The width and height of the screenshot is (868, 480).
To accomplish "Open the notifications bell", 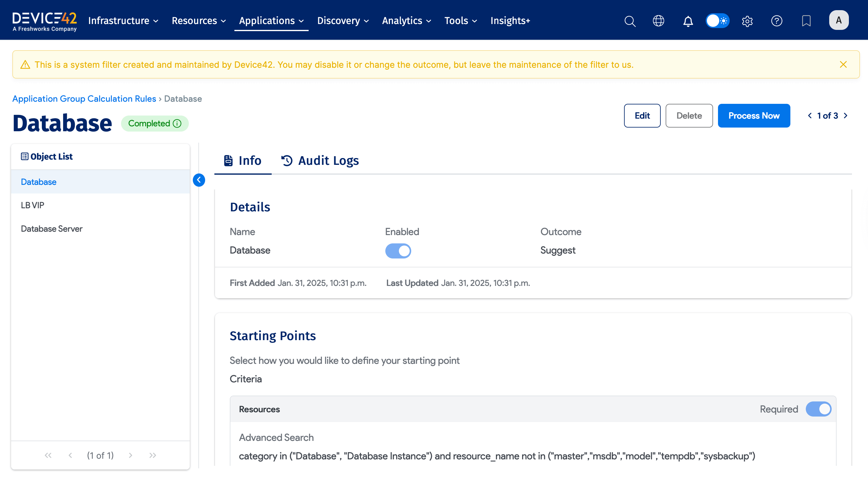I will 688,21.
